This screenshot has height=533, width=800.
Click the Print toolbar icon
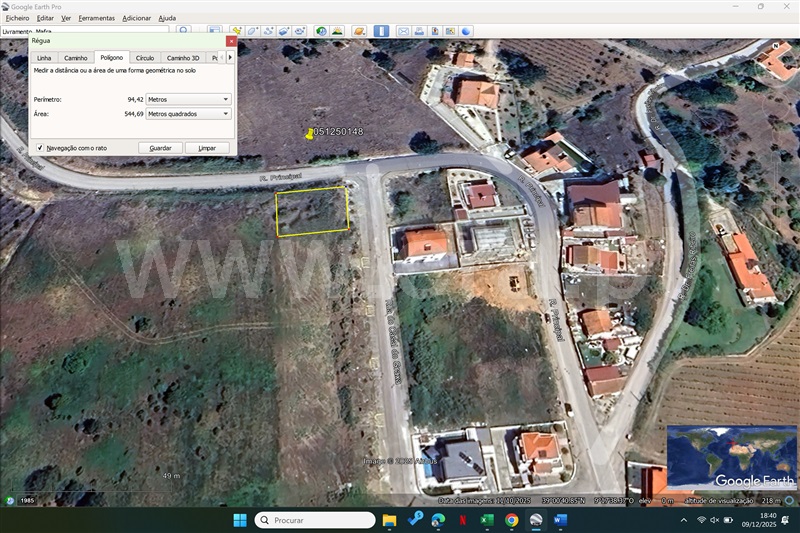(419, 31)
